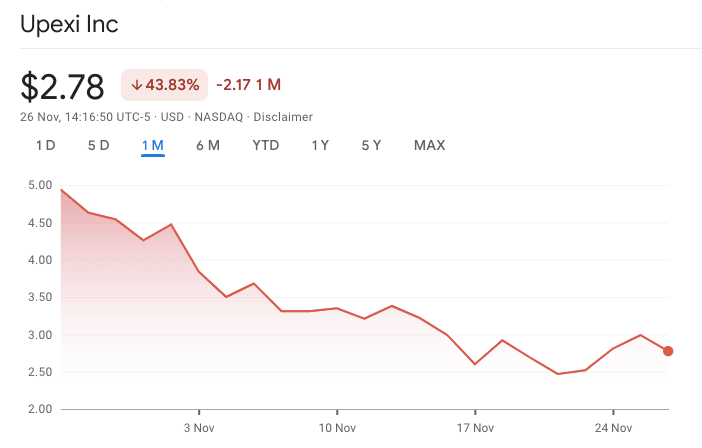Click the 3 Nov date label
Screen dimensions: 702x448
pyautogui.click(x=199, y=428)
